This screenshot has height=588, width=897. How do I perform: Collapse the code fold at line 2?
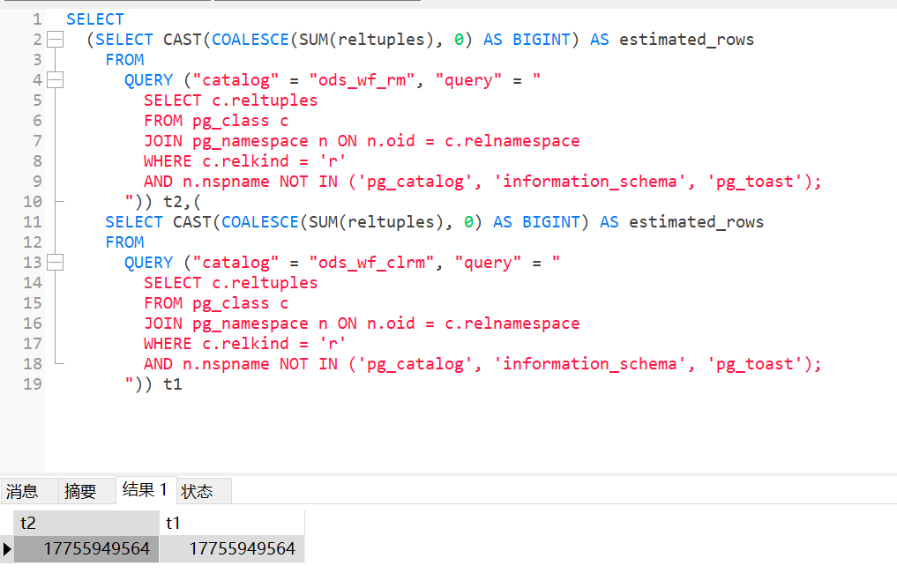coord(55,40)
